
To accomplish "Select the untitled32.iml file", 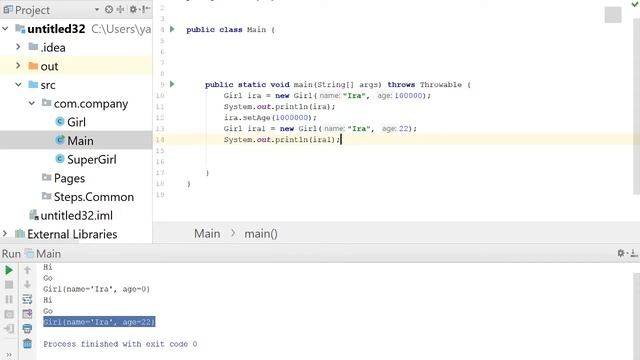I will [x=76, y=216].
